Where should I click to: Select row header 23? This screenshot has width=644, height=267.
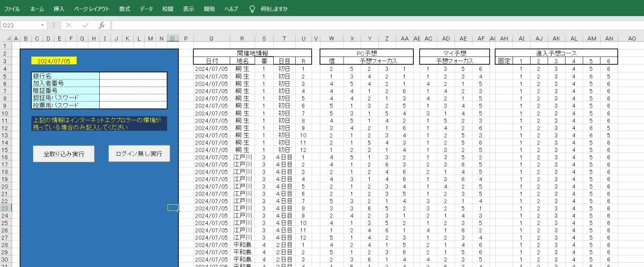pyautogui.click(x=5, y=208)
